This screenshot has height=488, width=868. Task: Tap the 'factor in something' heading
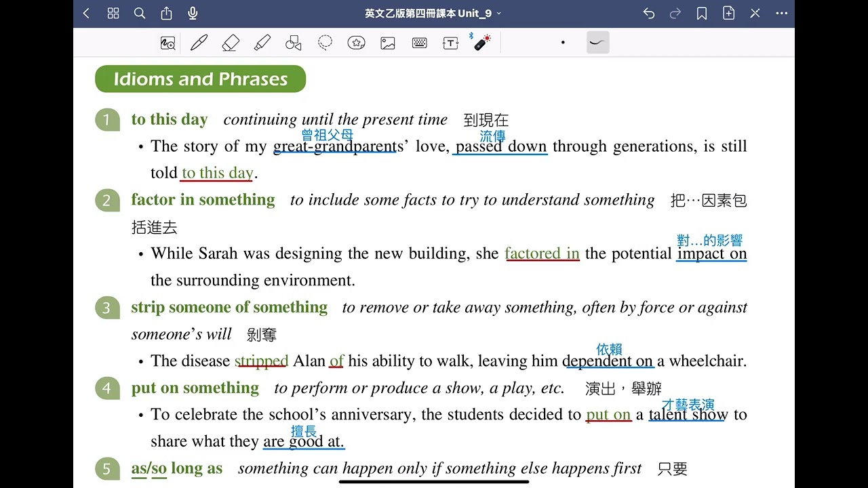(x=203, y=199)
